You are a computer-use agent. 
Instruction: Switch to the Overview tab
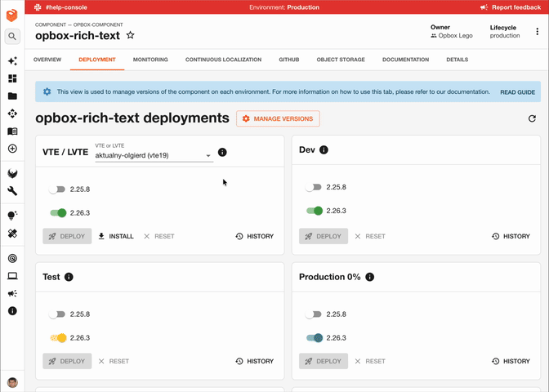(x=47, y=60)
